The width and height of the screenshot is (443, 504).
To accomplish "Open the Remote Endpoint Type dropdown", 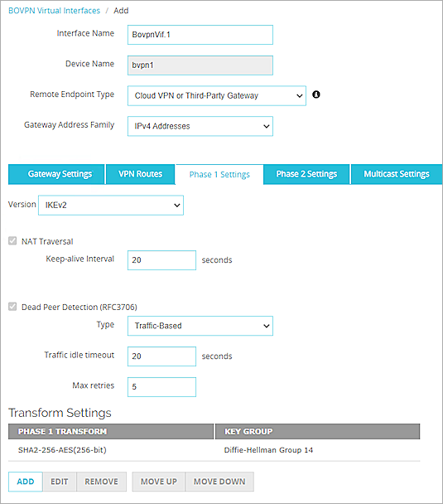I will tap(217, 95).
